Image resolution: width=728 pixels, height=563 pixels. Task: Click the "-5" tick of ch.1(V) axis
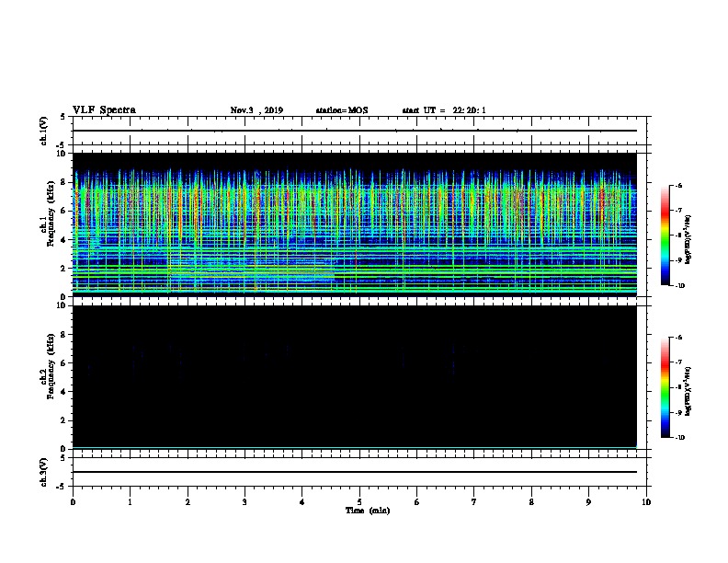[x=62, y=145]
